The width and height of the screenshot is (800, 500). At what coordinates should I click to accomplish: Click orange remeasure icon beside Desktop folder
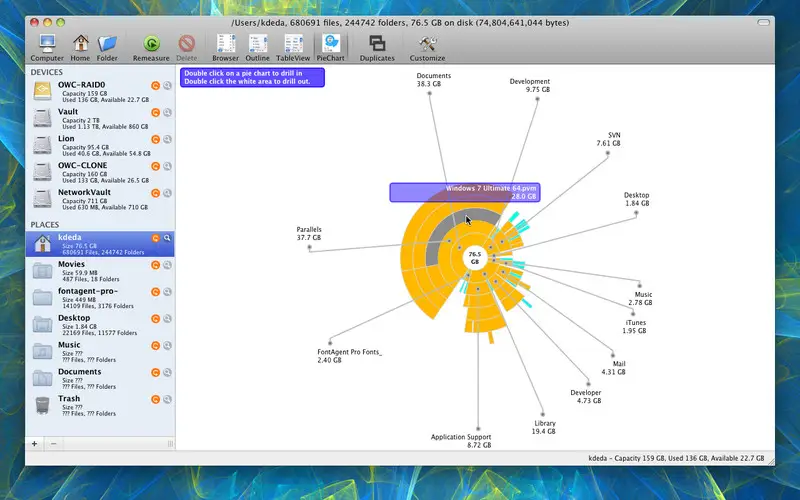tap(155, 319)
